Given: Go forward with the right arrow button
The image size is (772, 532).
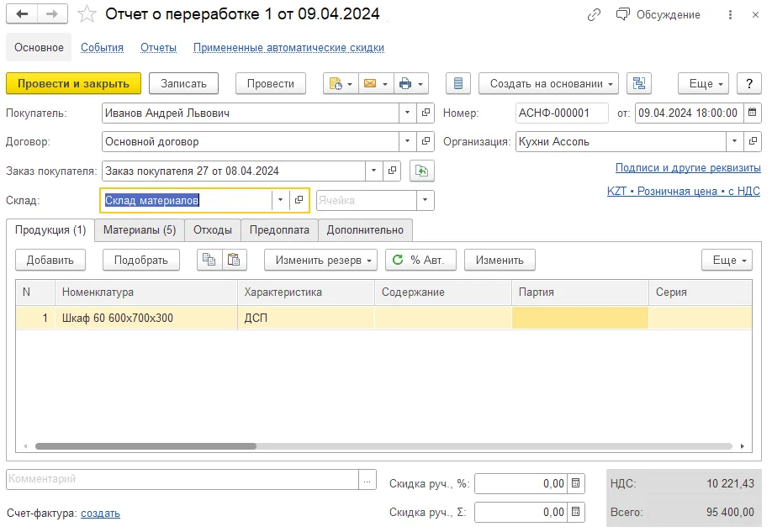Looking at the screenshot, I should pyautogui.click(x=52, y=14).
